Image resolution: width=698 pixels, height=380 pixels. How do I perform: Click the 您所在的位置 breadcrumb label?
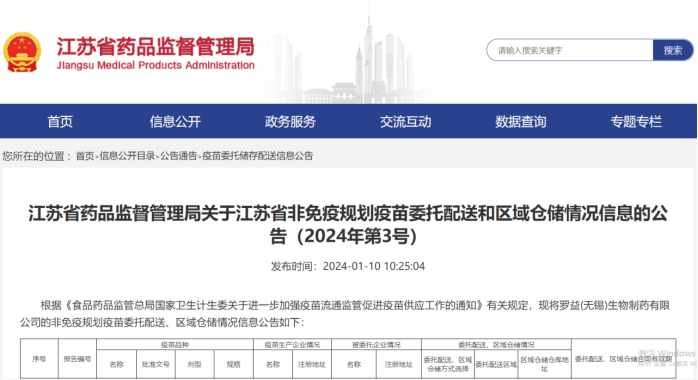click(37, 156)
